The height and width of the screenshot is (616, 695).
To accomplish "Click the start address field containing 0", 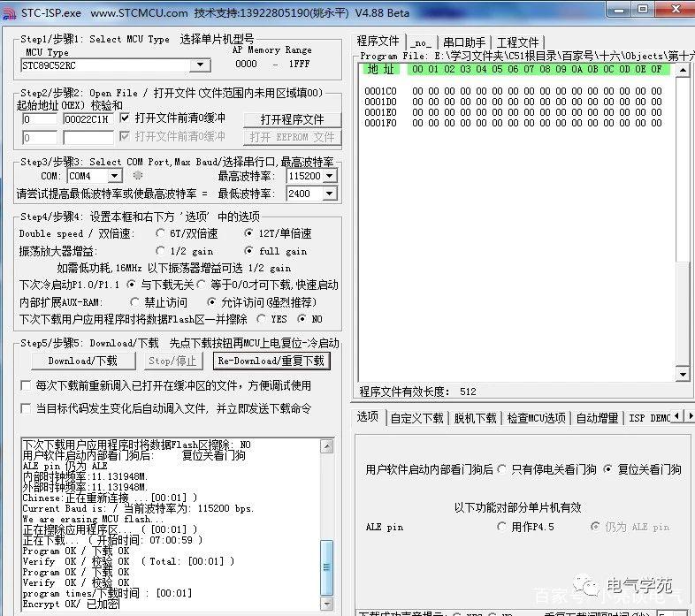I will click(40, 118).
